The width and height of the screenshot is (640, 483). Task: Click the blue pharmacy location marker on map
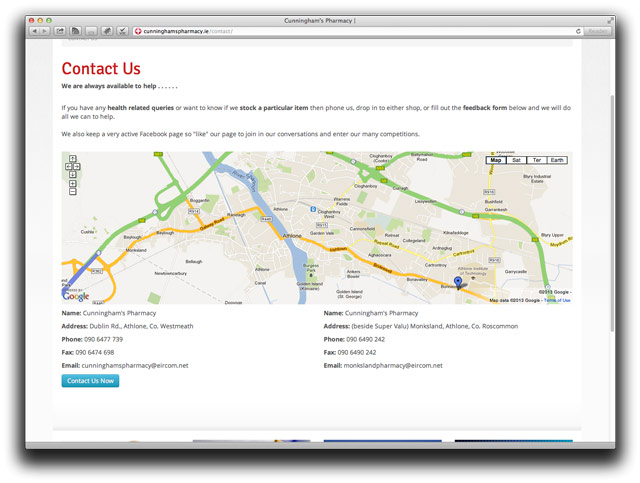[x=458, y=282]
